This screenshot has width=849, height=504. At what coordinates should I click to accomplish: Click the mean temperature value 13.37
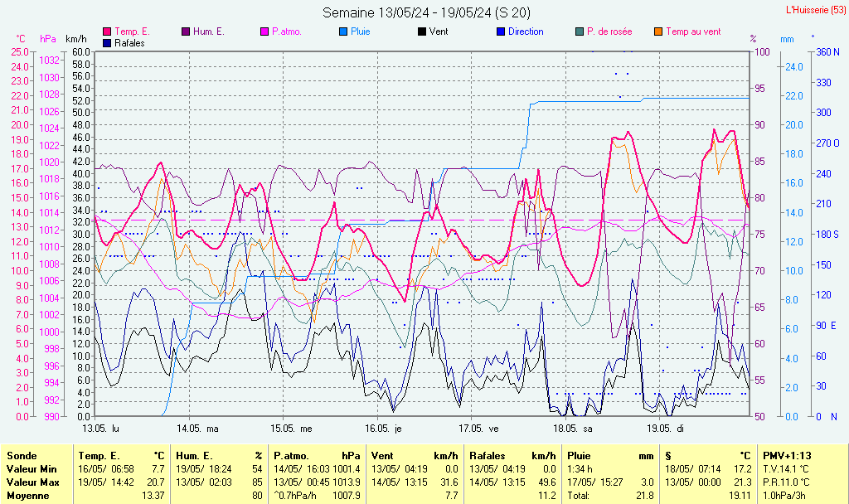(153, 496)
